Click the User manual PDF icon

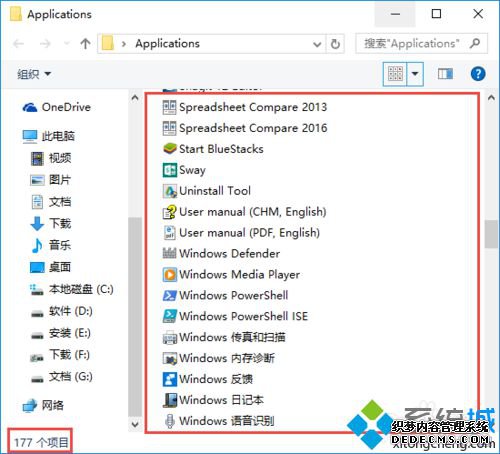point(169,233)
